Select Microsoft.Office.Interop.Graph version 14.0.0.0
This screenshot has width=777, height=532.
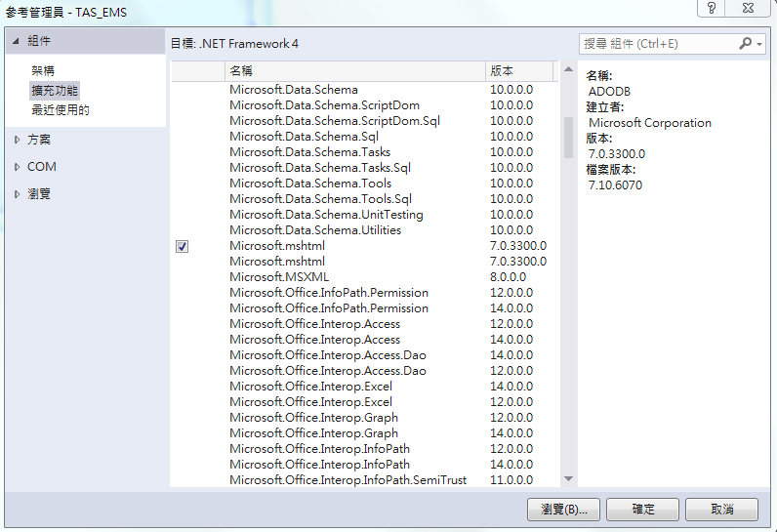point(365,433)
